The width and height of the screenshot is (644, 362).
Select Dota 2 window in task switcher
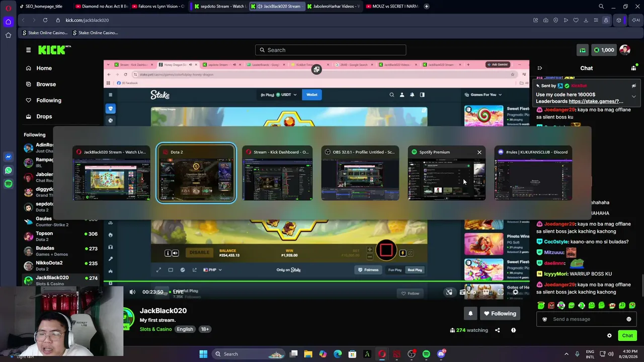tap(196, 174)
